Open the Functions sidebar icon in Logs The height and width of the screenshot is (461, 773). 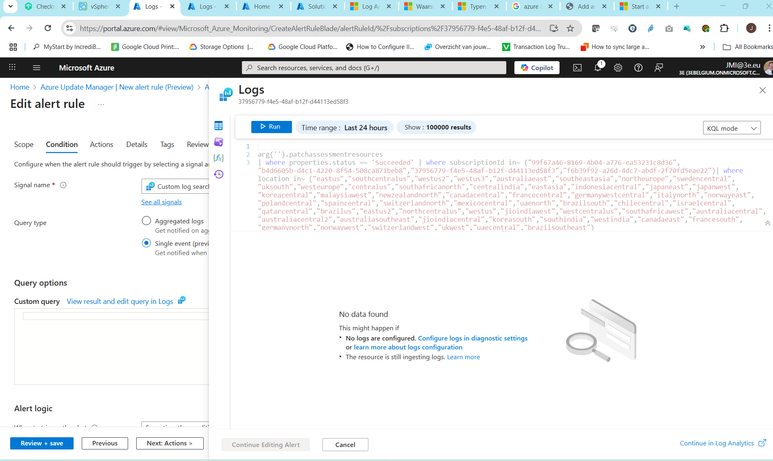click(219, 158)
